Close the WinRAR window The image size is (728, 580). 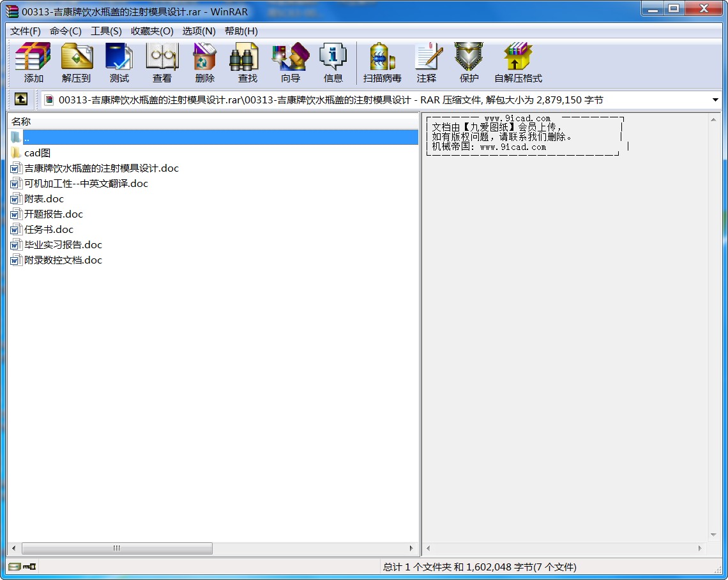pyautogui.click(x=703, y=9)
